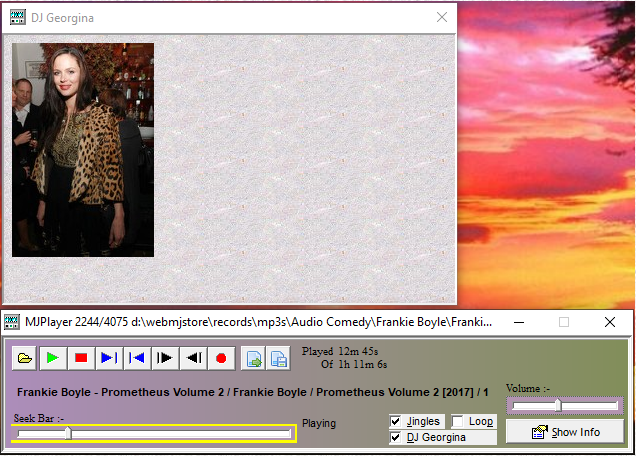Click the Seek Bar slider handle
The height and width of the screenshot is (456, 636).
[69, 433]
